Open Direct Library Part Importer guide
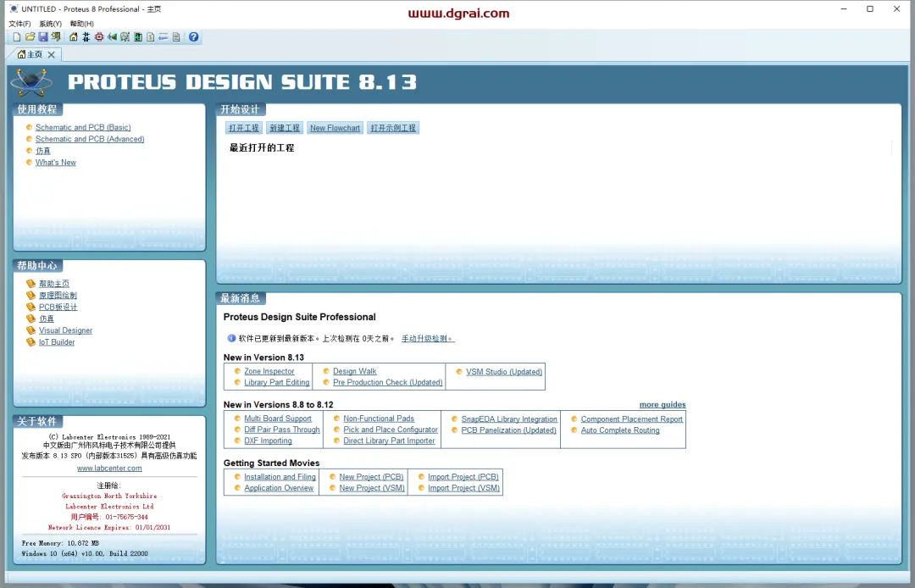The width and height of the screenshot is (915, 588). pos(389,441)
